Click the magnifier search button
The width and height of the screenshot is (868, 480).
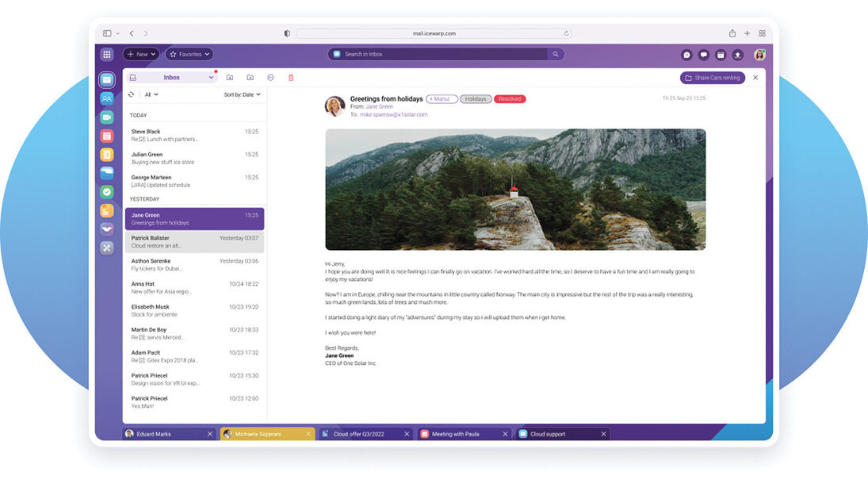point(556,54)
